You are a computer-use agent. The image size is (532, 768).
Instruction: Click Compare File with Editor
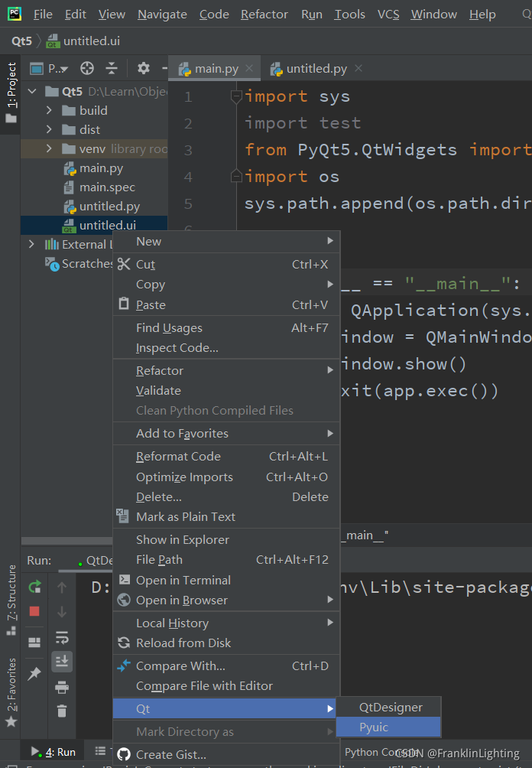226,686
